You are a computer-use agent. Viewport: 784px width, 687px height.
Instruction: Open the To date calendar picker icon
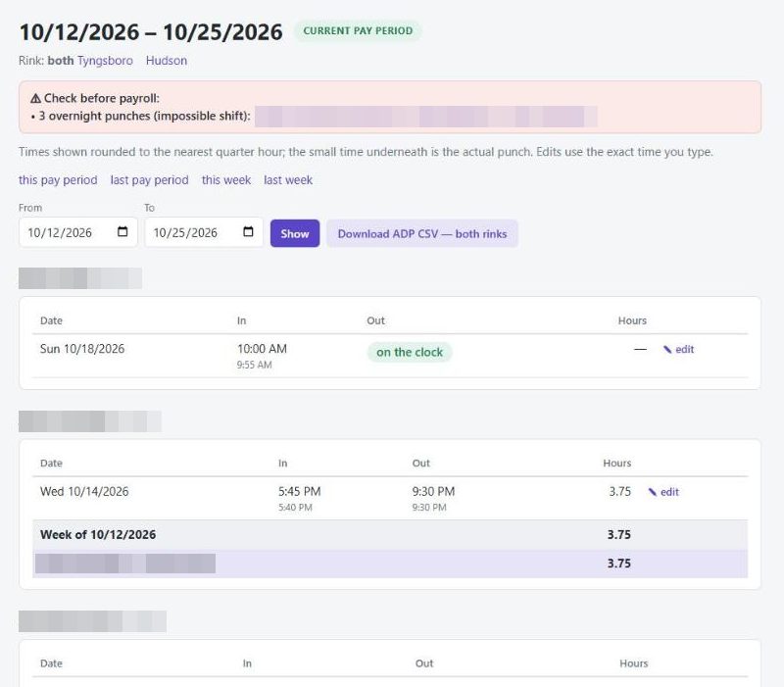coord(248,231)
